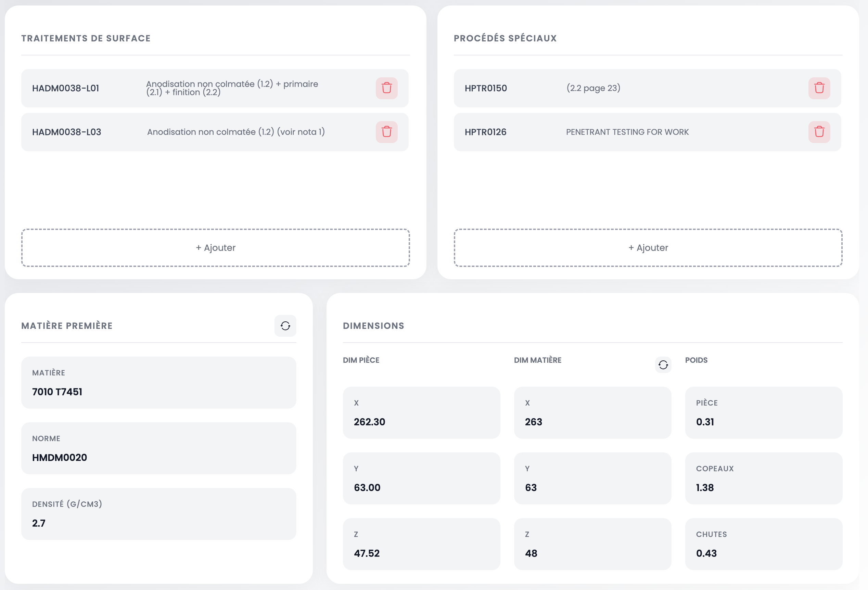Add a new surface treatment
868x590 pixels.
(216, 247)
